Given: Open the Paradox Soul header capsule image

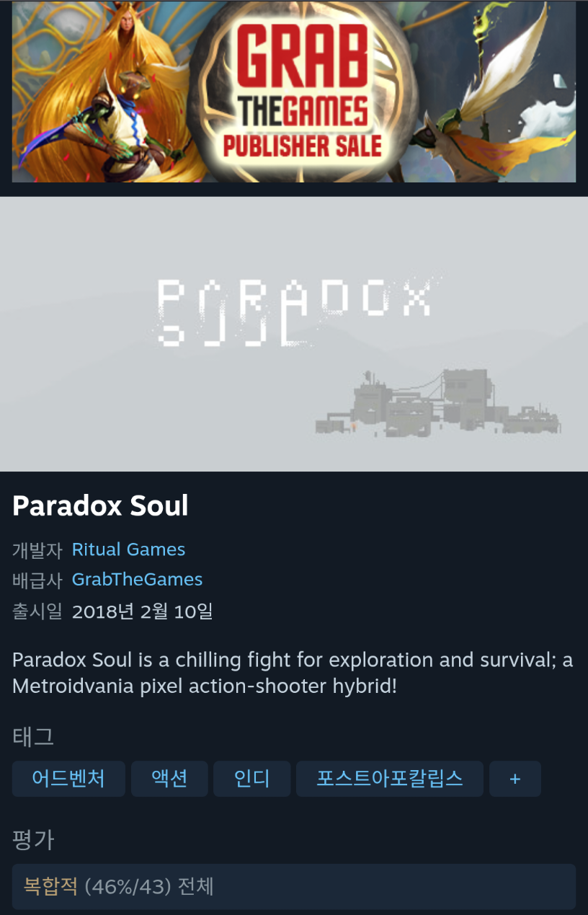Looking at the screenshot, I should tap(294, 334).
